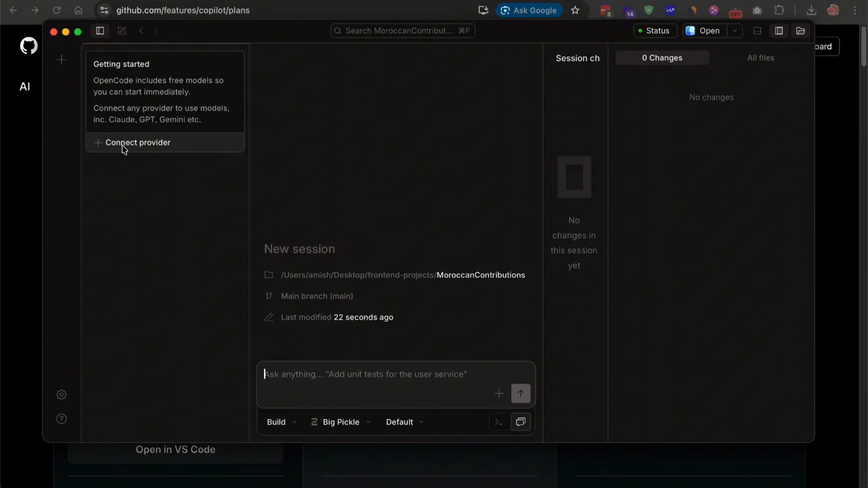Toggle the left sidebar panel icon
868x488 pixels.
(x=100, y=31)
